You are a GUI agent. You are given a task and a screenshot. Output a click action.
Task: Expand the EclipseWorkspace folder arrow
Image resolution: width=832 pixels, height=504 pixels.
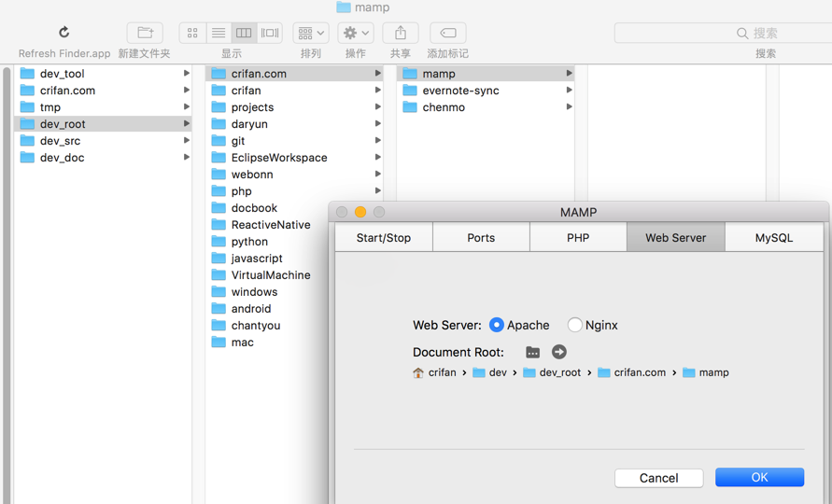click(x=378, y=157)
